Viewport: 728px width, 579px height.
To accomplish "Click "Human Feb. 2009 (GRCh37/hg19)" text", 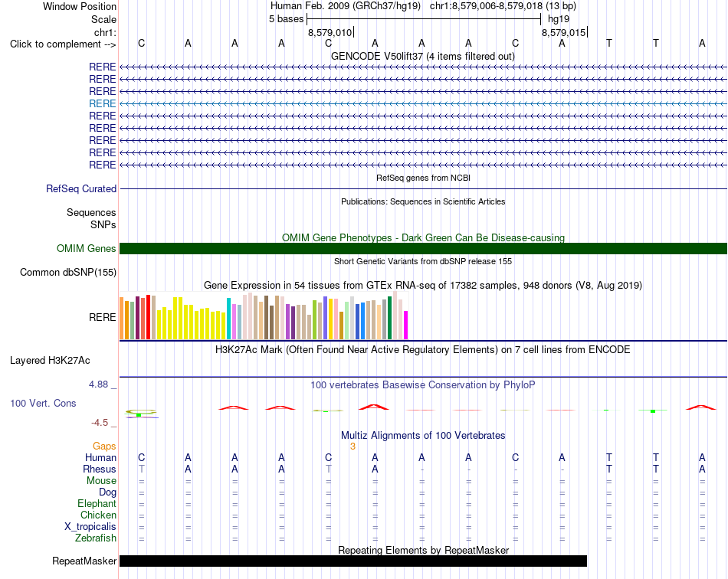I will pos(346,6).
